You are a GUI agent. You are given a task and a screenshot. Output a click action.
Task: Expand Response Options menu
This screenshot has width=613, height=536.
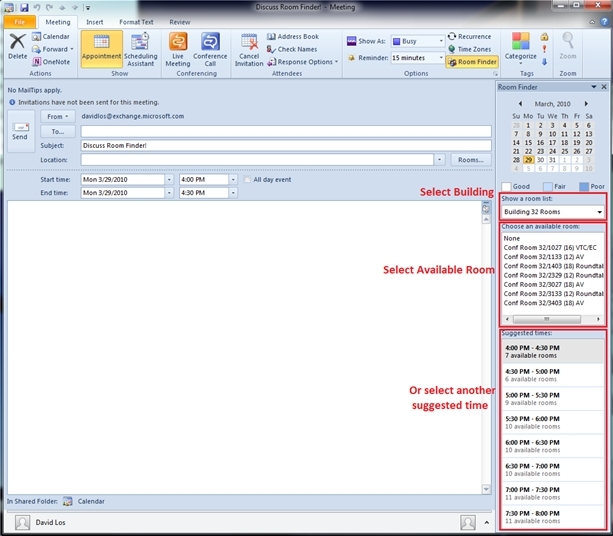(303, 62)
